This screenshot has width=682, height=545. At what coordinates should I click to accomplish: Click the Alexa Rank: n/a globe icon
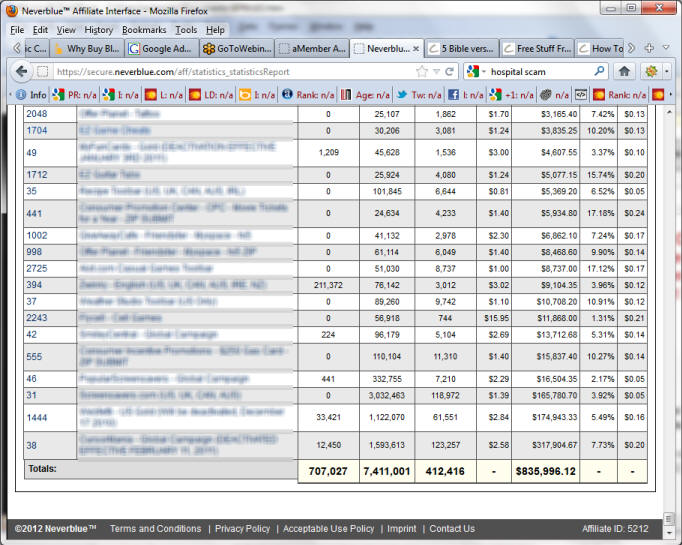point(287,94)
